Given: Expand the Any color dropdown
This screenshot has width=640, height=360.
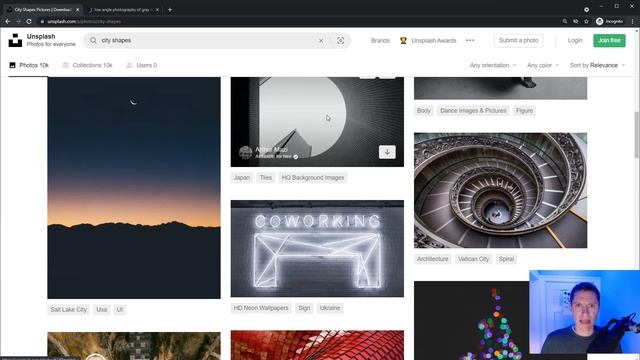Looking at the screenshot, I should click(542, 65).
